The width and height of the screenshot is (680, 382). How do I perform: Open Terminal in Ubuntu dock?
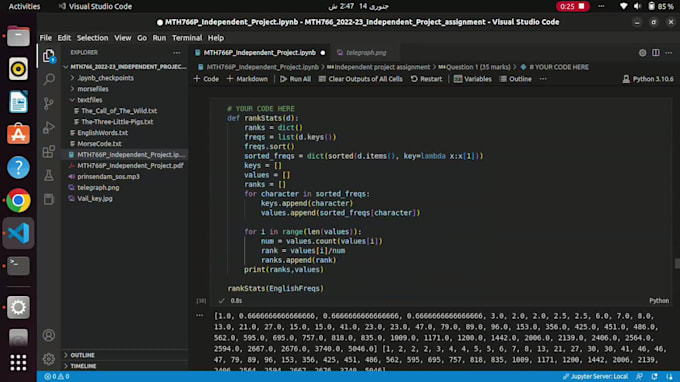coord(18,266)
